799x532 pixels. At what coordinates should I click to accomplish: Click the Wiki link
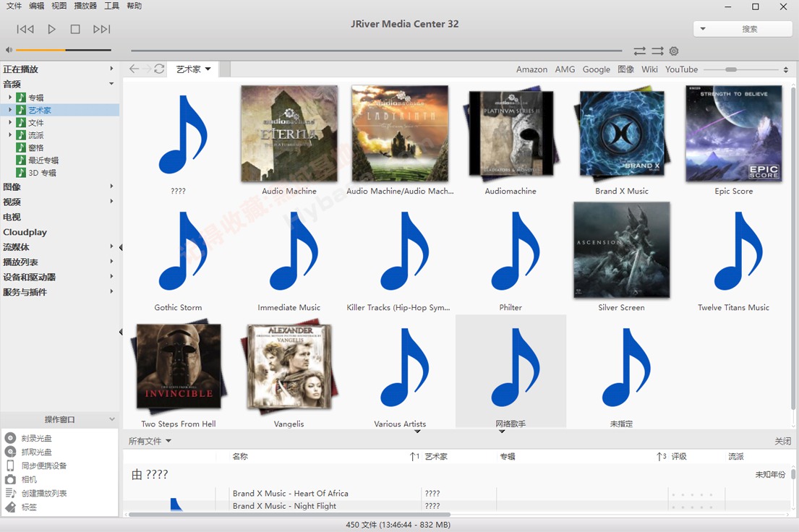pos(649,69)
